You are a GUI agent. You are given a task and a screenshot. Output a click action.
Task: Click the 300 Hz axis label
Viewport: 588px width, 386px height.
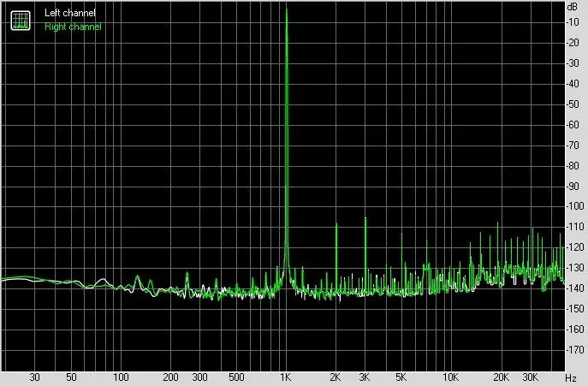(x=199, y=377)
